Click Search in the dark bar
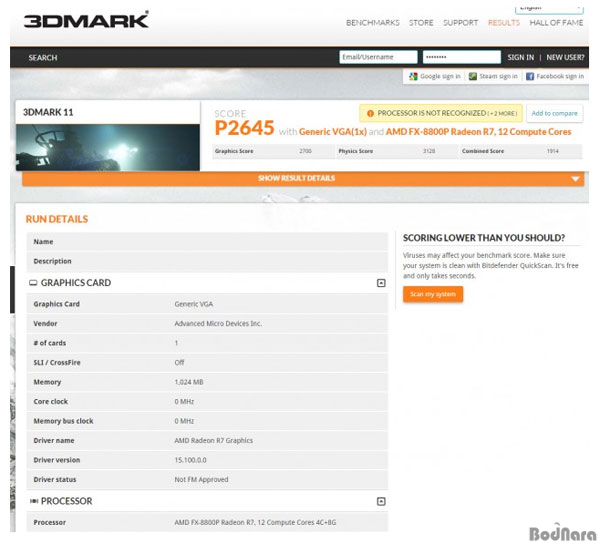600x544 pixels. (43, 58)
